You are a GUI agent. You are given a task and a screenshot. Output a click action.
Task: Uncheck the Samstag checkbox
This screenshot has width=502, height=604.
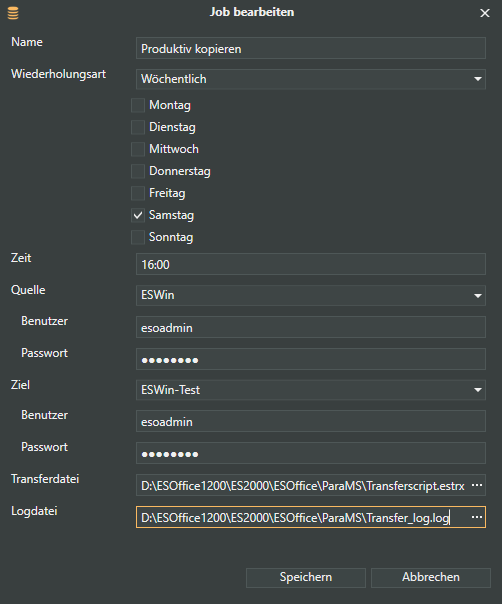(x=138, y=215)
